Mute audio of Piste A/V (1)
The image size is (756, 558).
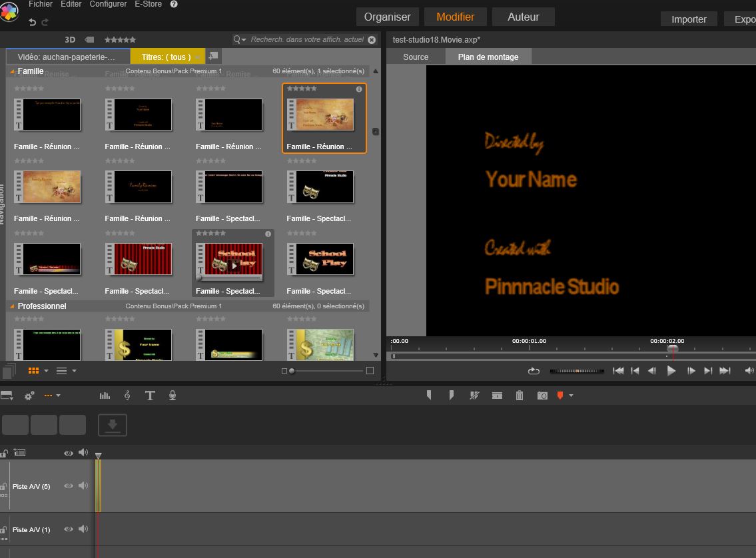(x=83, y=529)
